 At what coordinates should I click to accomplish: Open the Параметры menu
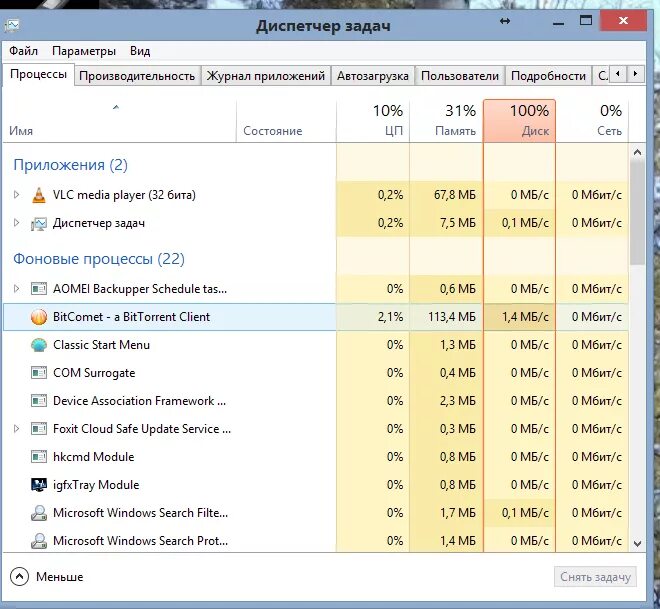click(x=84, y=51)
